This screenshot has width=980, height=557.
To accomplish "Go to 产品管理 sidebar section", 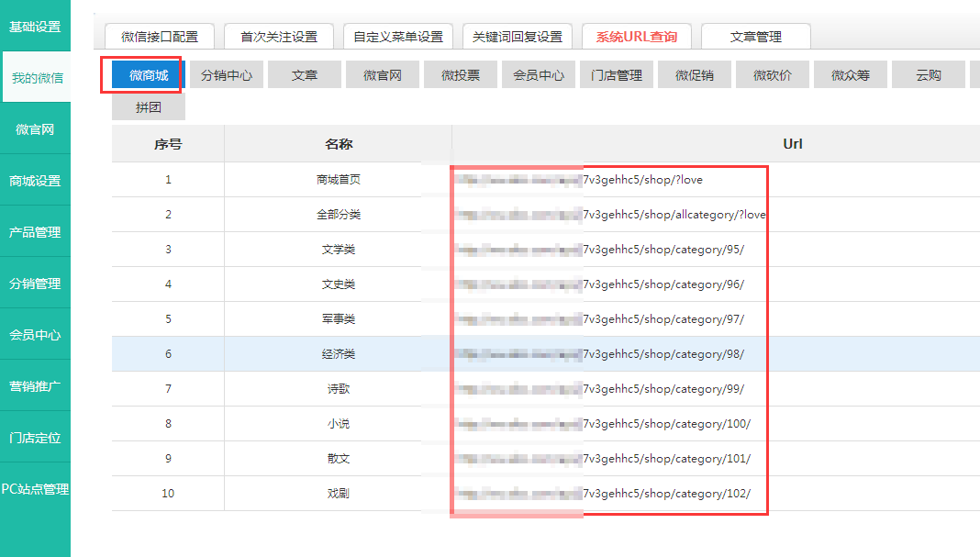I will (35, 232).
